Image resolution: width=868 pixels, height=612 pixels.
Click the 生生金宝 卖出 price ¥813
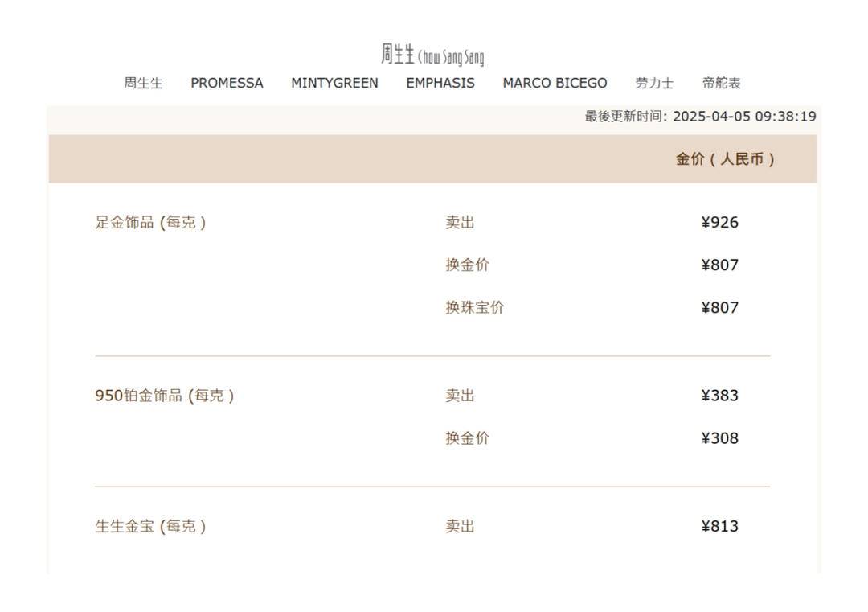[719, 527]
